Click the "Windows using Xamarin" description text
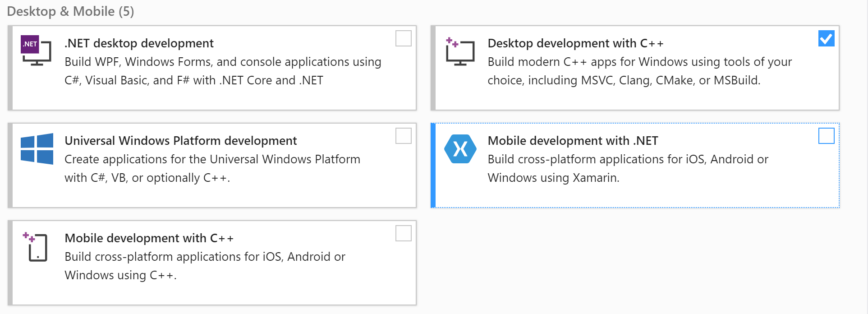This screenshot has width=868, height=314. [x=553, y=178]
